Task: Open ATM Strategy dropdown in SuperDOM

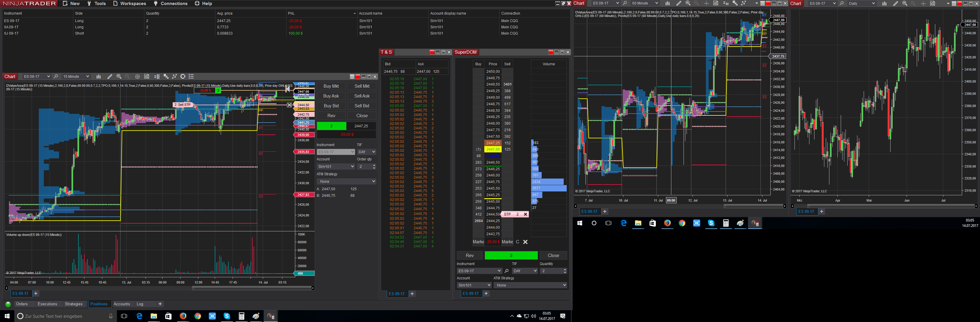Action: (x=530, y=285)
